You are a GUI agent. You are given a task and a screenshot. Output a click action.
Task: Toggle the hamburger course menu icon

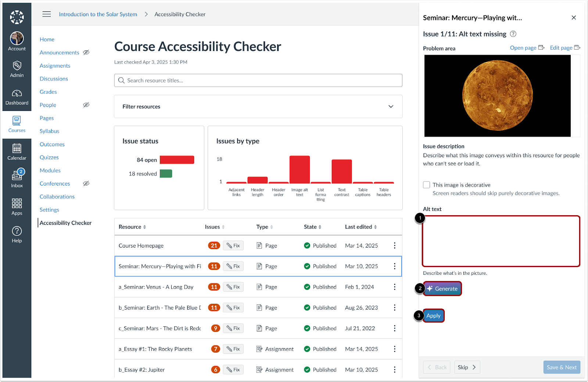pyautogui.click(x=47, y=14)
